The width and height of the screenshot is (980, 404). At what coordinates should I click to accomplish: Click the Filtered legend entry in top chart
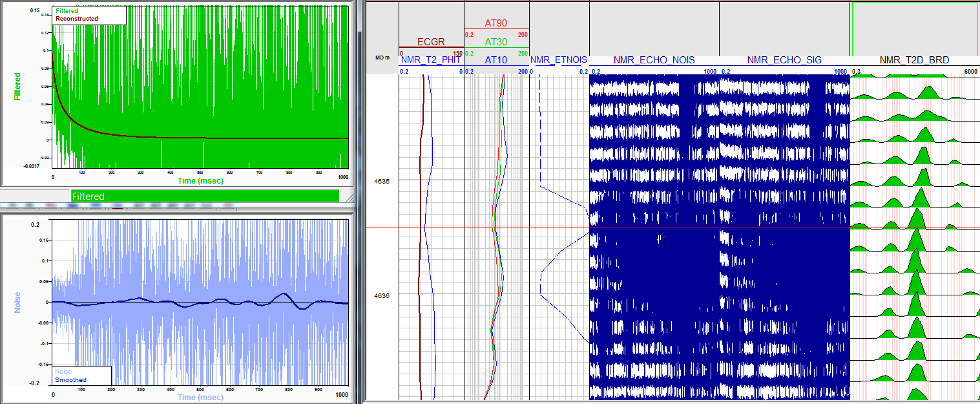point(67,11)
